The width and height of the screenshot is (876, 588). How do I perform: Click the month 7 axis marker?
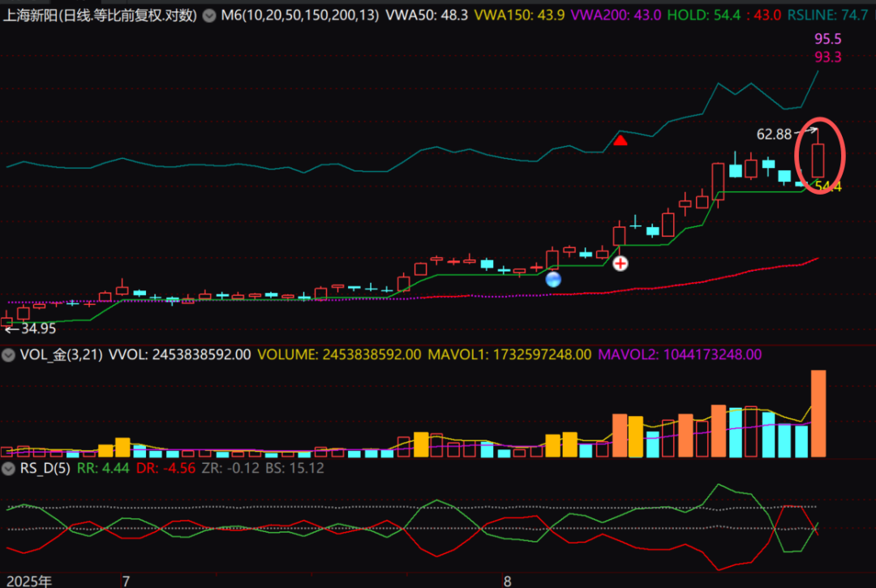tap(127, 582)
